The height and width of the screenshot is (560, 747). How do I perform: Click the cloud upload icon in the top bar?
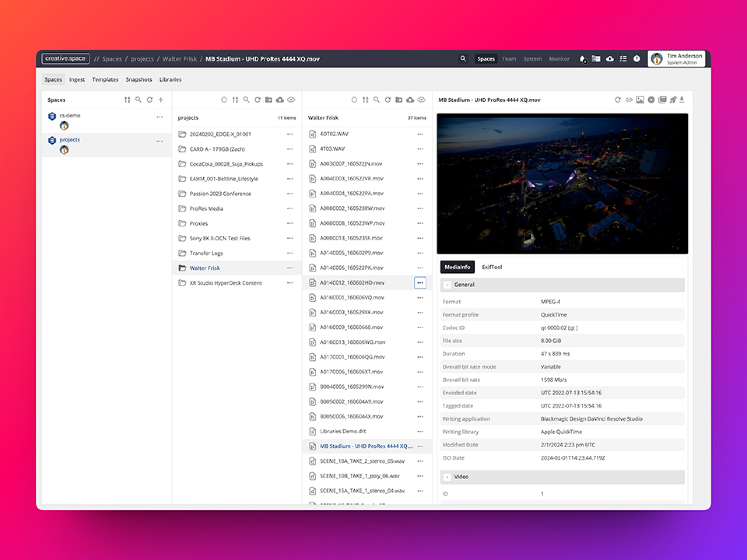[x=610, y=59]
